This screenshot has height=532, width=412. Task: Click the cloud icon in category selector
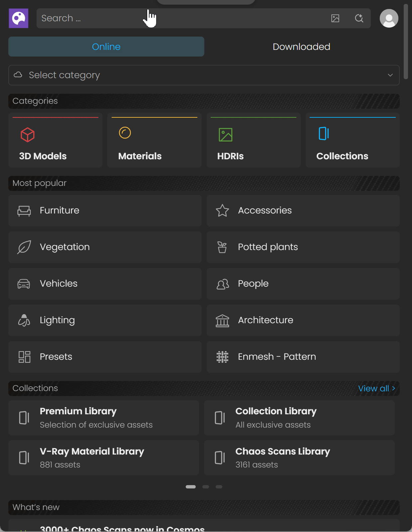point(18,75)
